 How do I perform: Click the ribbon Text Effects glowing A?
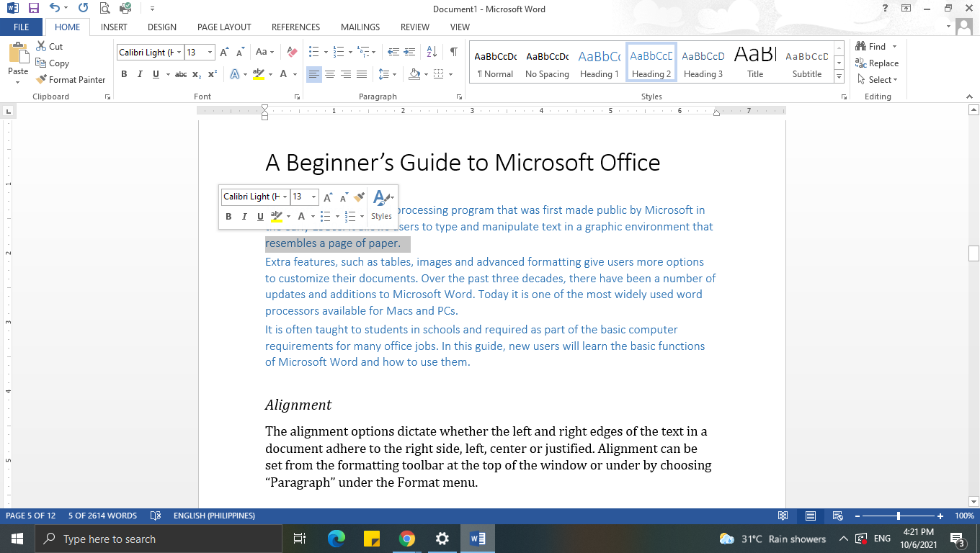click(x=234, y=74)
